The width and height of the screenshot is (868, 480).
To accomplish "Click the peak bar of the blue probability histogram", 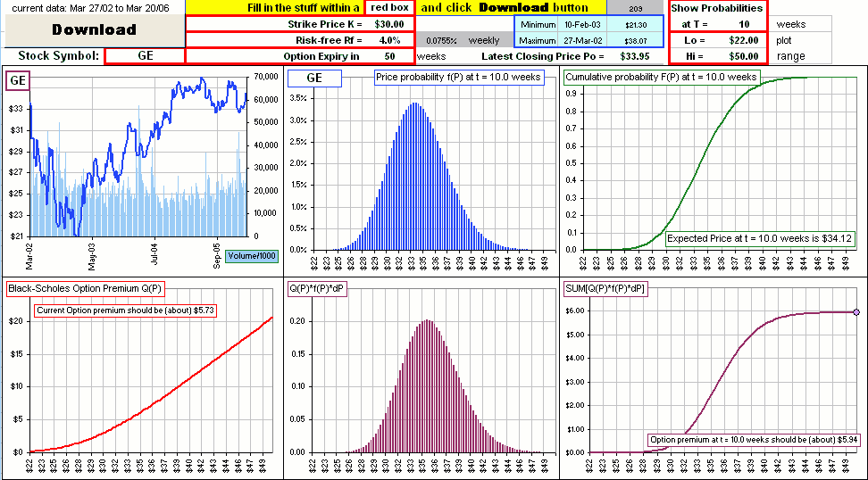I will pos(413,176).
